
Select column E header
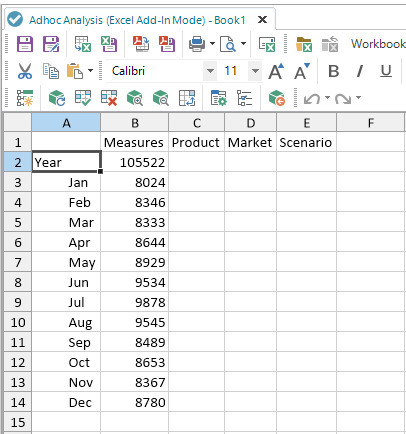click(307, 122)
